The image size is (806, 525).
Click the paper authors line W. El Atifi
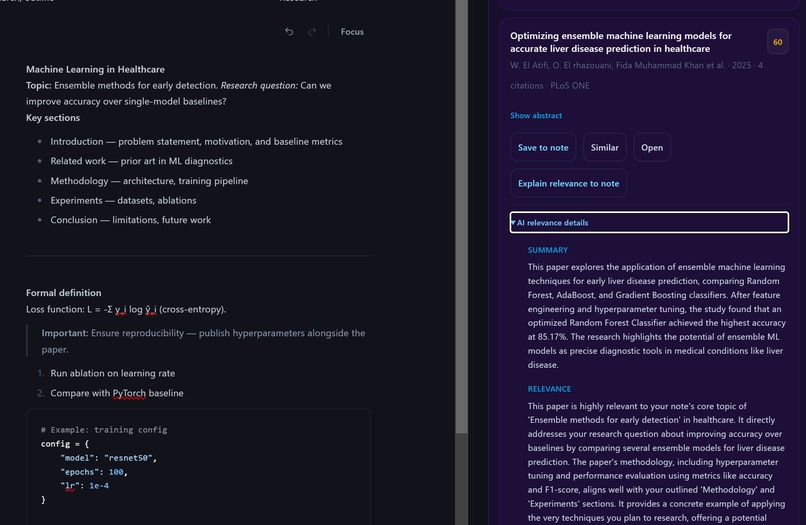pos(636,65)
